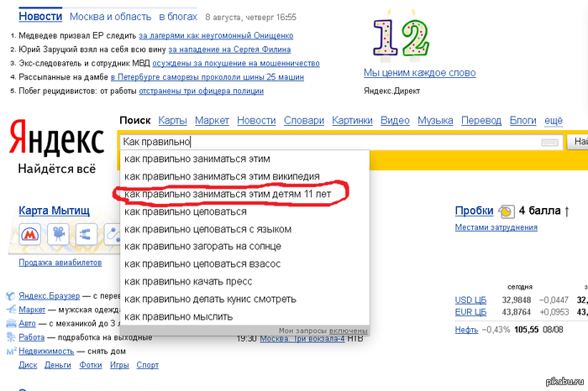Open the Фотки link
This screenshot has height=391, width=588.
pyautogui.click(x=91, y=365)
